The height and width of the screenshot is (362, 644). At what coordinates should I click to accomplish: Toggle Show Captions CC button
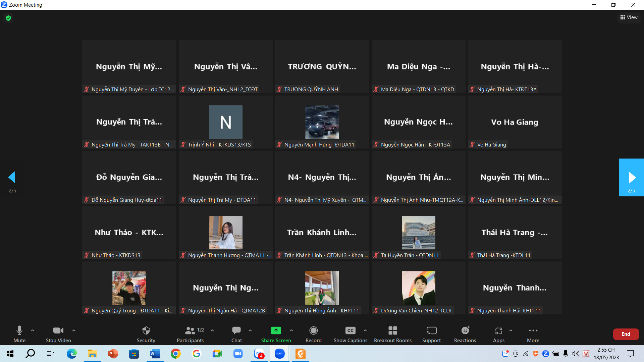click(x=350, y=331)
